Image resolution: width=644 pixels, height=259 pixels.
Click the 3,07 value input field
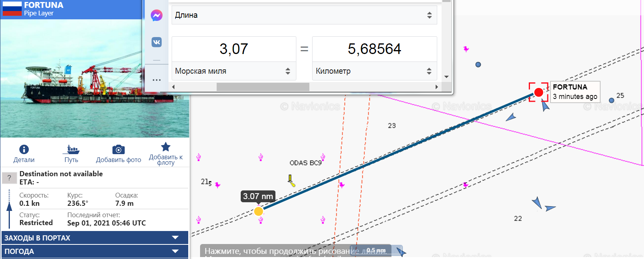coord(234,49)
